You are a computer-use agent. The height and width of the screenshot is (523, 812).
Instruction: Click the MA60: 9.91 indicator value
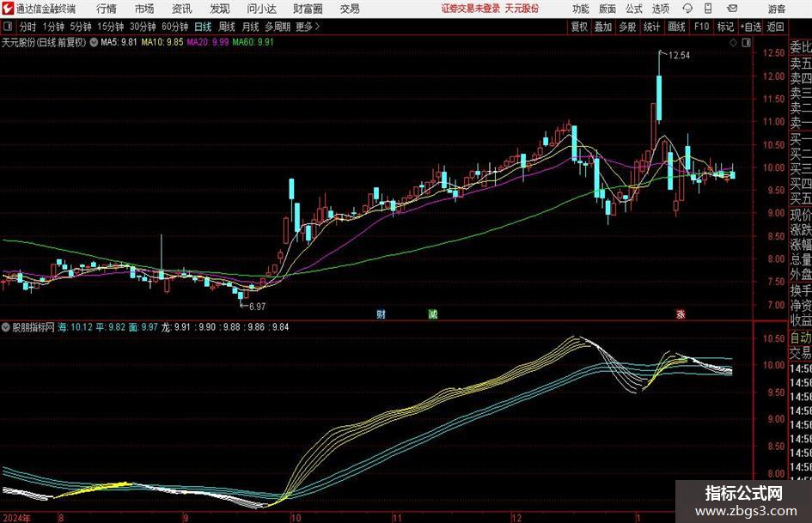253,42
